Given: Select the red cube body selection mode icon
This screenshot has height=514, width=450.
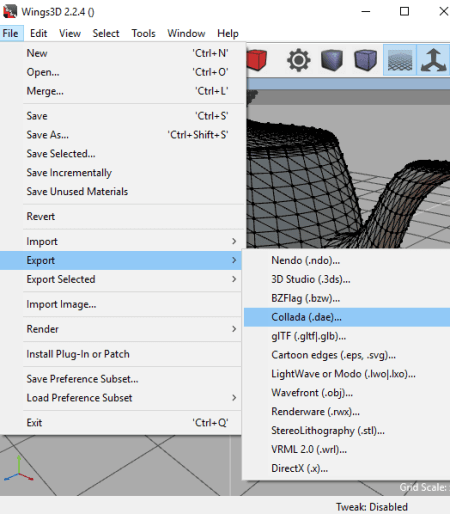Looking at the screenshot, I should (257, 60).
